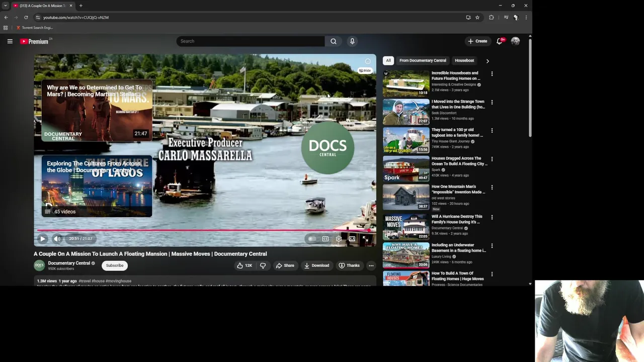Open the bookmarks apps grid icon
Viewport: 644px width, 362px height.
[6, 28]
